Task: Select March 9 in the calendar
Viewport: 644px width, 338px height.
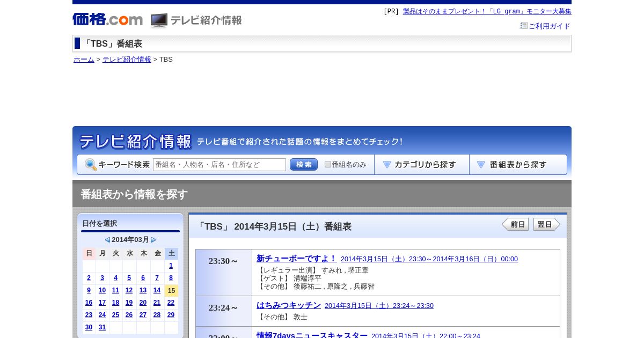Action: pyautogui.click(x=89, y=290)
